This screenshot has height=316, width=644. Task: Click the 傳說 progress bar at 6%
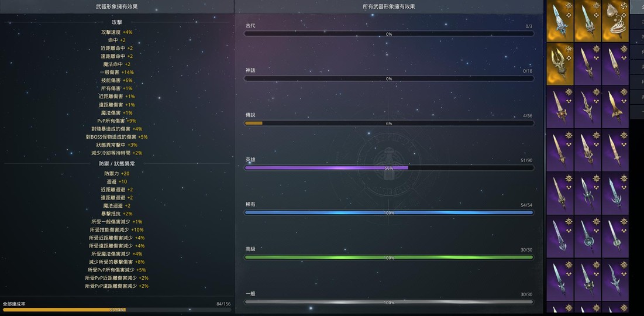tap(388, 123)
